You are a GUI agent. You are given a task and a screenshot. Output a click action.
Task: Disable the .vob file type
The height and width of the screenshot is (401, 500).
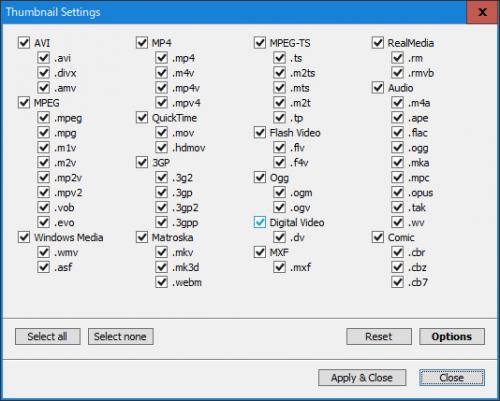tap(44, 207)
